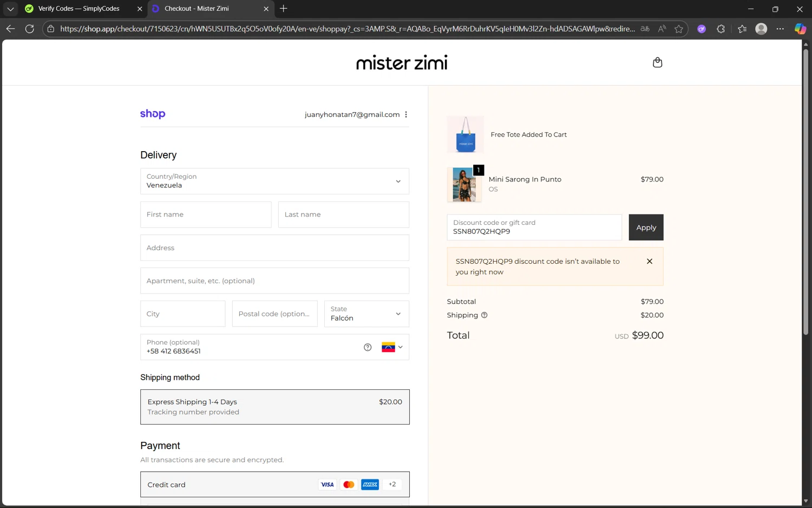Show phone number help info icon
This screenshot has width=812, height=508.
[x=368, y=347]
